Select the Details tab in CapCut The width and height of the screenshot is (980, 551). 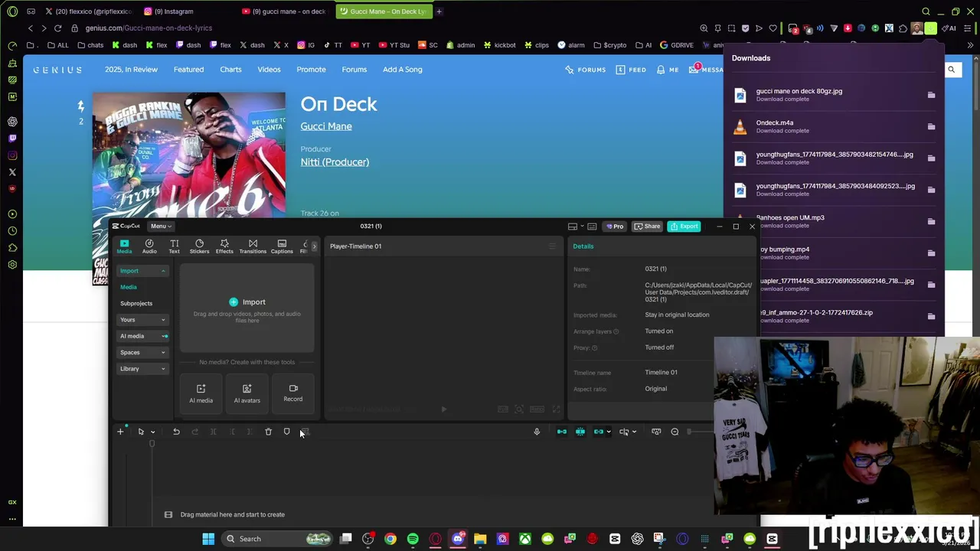coord(583,246)
